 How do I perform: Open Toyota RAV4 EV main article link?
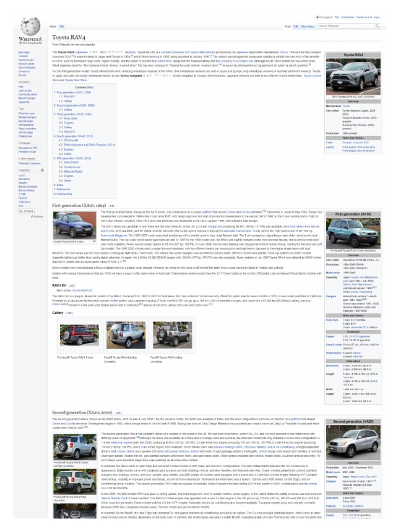point(82,291)
